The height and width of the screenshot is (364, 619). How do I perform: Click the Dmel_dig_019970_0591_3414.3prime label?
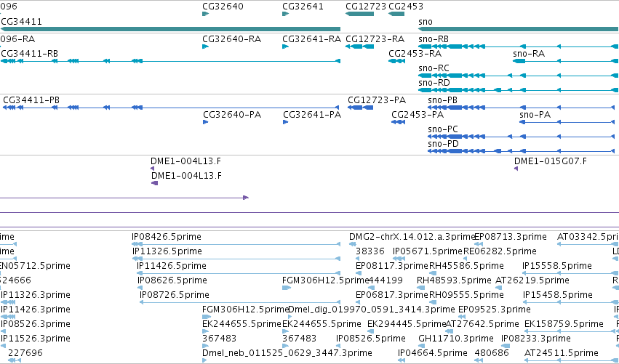click(x=372, y=310)
